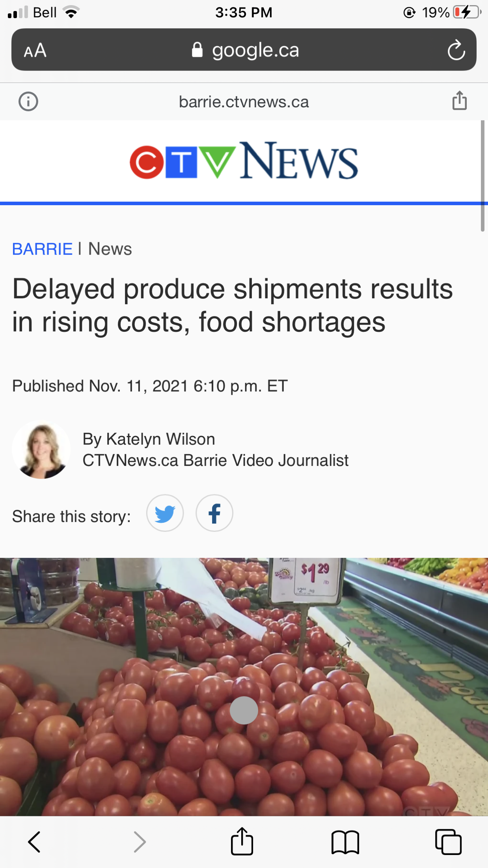Click the page scrollbar indicator
The width and height of the screenshot is (488, 868).
point(482,176)
